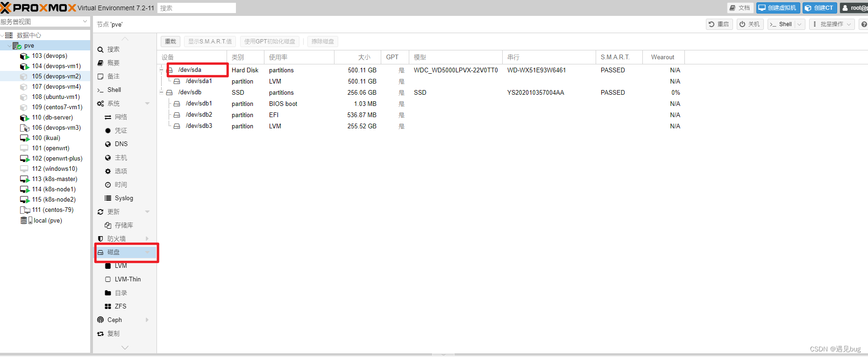The image size is (868, 357).
Task: Sort by the 设备 device column header
Action: click(192, 57)
